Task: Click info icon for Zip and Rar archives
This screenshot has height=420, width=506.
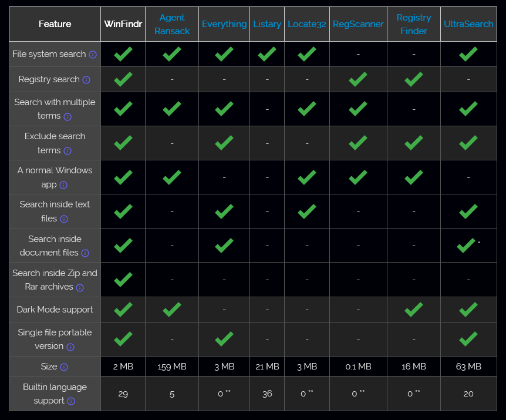Action: [80, 287]
